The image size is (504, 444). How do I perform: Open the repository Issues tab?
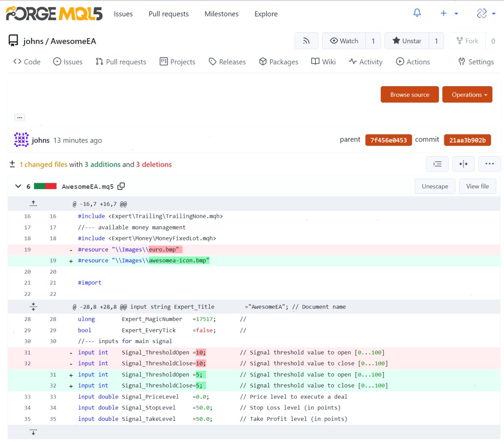point(68,62)
